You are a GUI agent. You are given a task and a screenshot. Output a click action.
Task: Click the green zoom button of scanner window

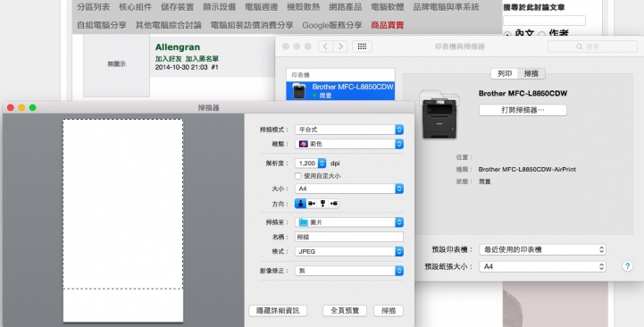(32, 107)
